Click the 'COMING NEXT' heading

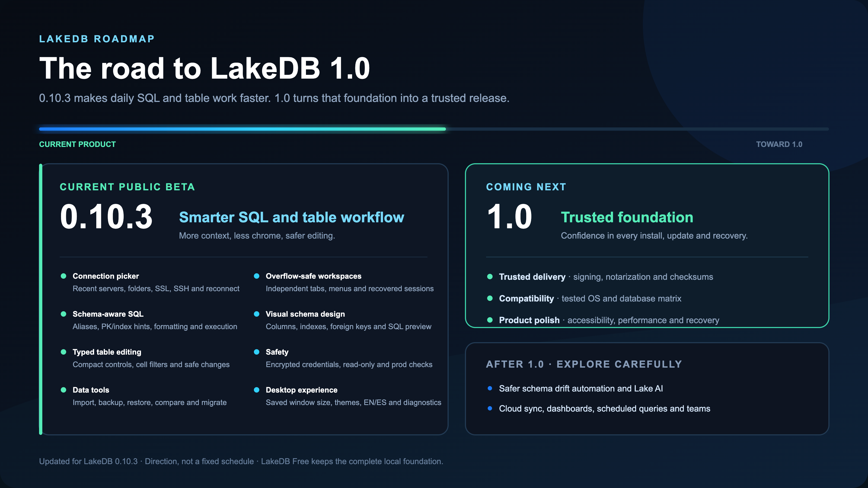(x=526, y=187)
